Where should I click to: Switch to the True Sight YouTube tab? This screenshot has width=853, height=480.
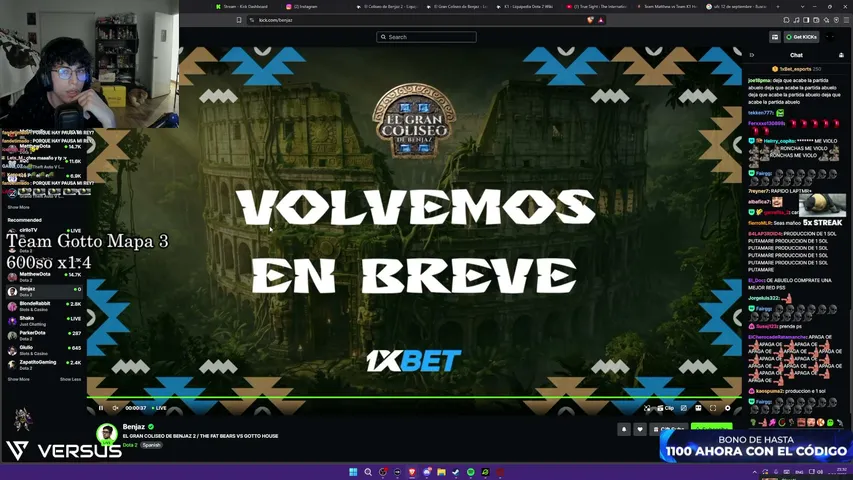click(x=597, y=7)
